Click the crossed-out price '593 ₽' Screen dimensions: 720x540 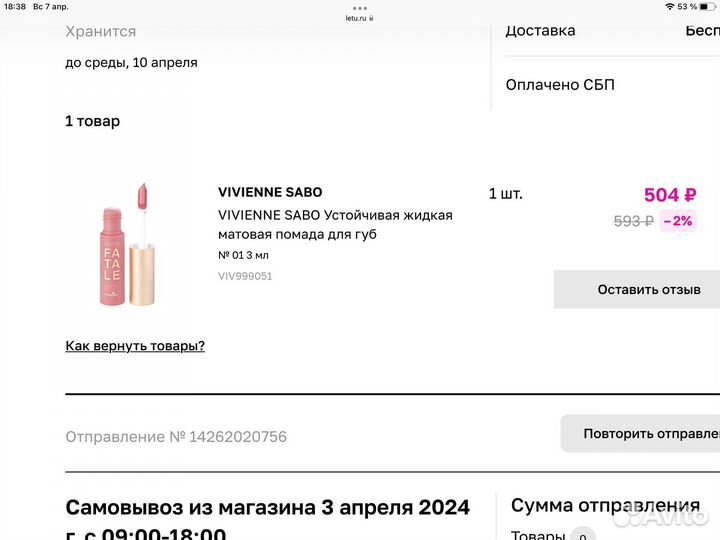click(634, 221)
